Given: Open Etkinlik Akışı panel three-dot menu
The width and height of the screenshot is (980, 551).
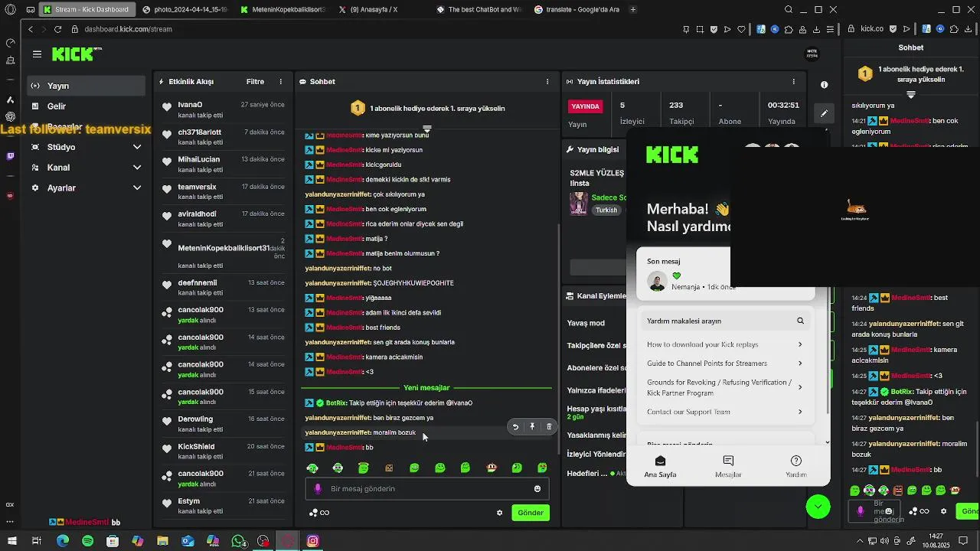Looking at the screenshot, I should pyautogui.click(x=280, y=82).
